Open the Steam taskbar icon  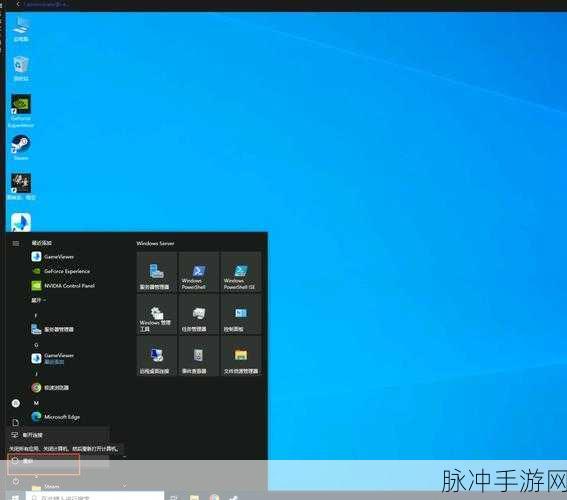[x=234, y=497]
